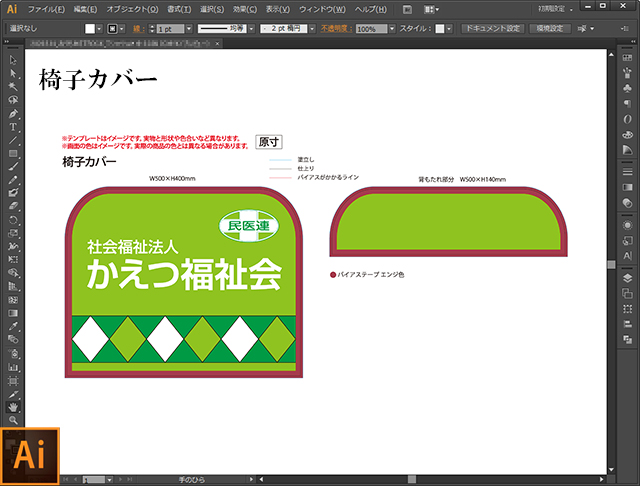Open the 100% opacity dropdown arrow
Viewport: 640px width, 486px height.
[x=392, y=29]
